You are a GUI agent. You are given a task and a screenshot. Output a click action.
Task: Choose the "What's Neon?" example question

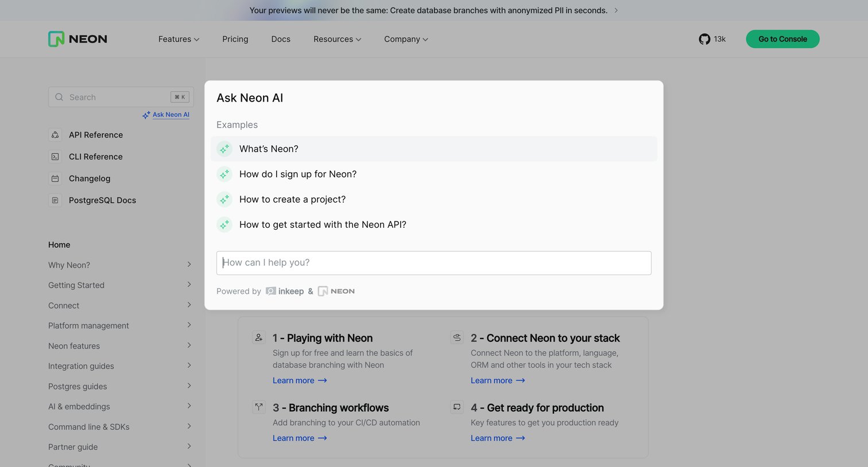pos(434,149)
